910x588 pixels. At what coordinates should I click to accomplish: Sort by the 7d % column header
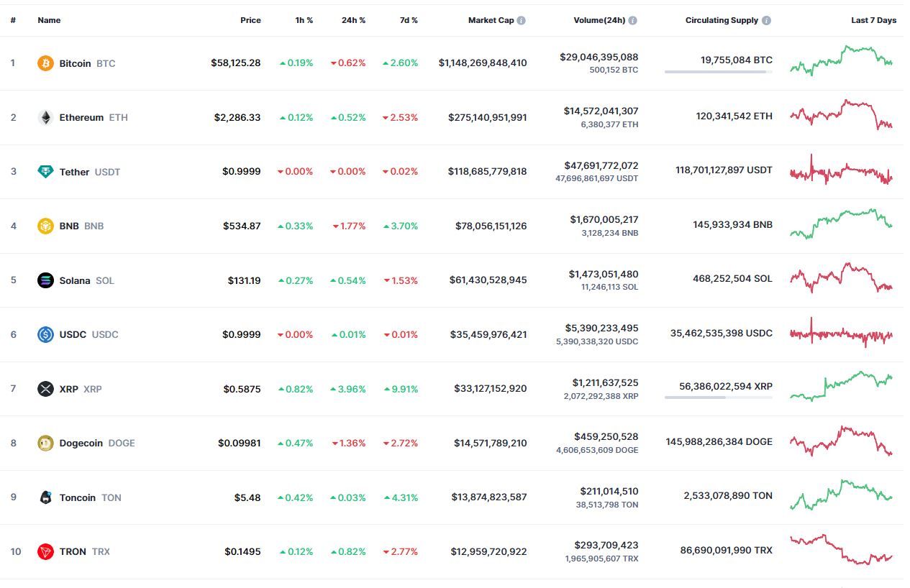(x=409, y=20)
